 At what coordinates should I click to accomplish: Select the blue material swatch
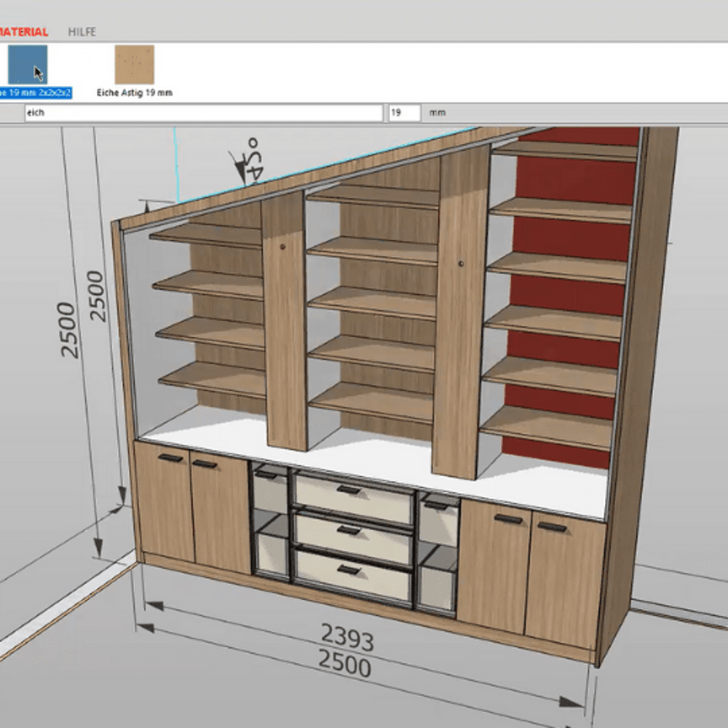28,65
